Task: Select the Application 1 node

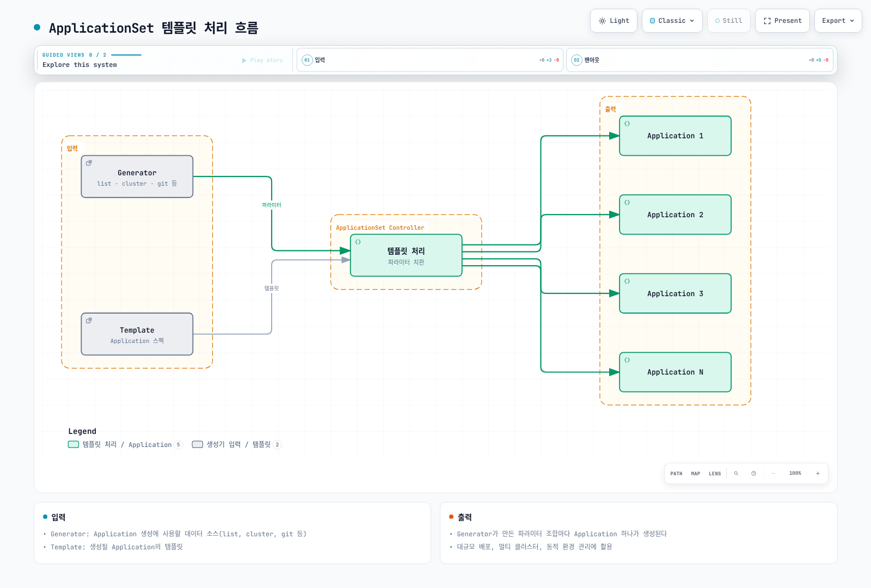Action: click(675, 136)
